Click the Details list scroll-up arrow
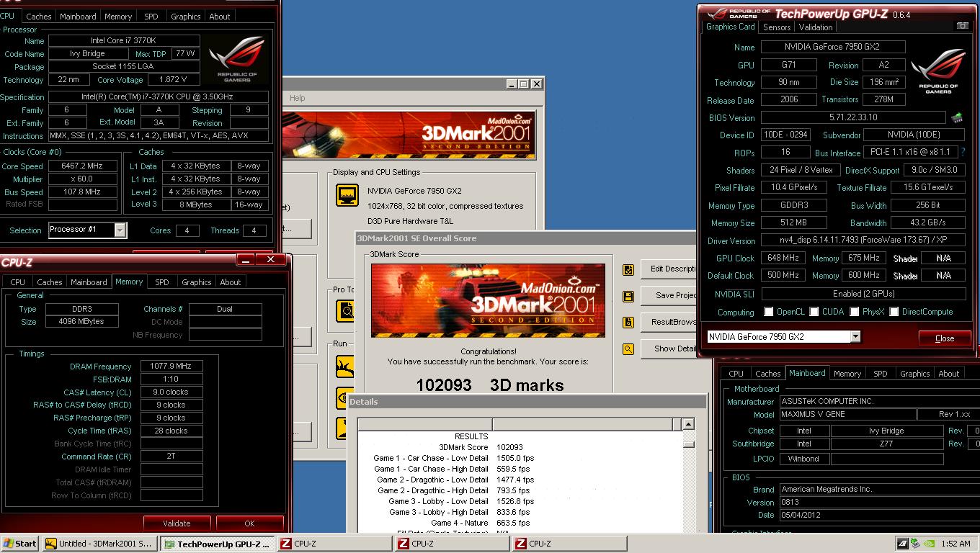 [x=688, y=425]
